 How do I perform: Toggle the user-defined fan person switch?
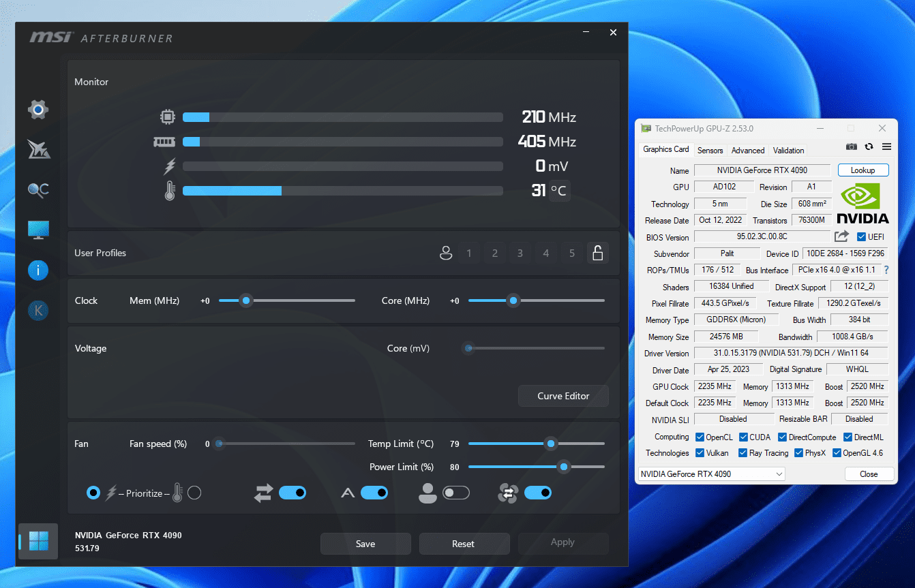456,493
